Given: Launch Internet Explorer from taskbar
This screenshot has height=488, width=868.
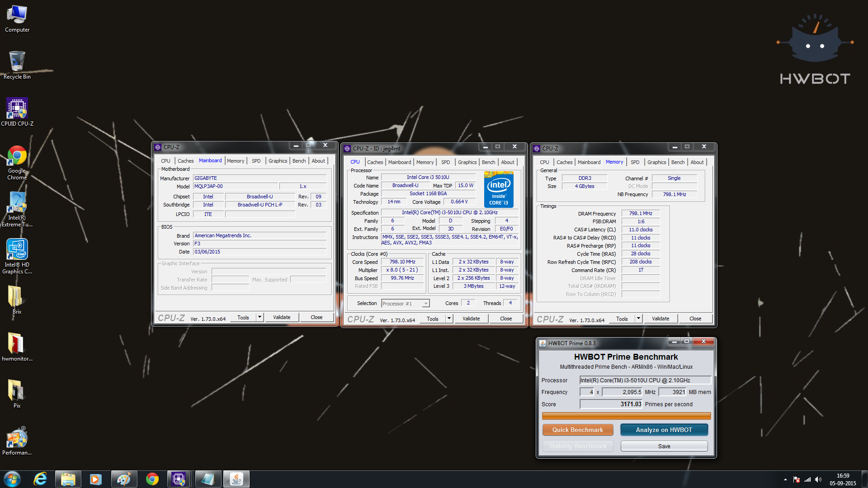Looking at the screenshot, I should (x=40, y=479).
